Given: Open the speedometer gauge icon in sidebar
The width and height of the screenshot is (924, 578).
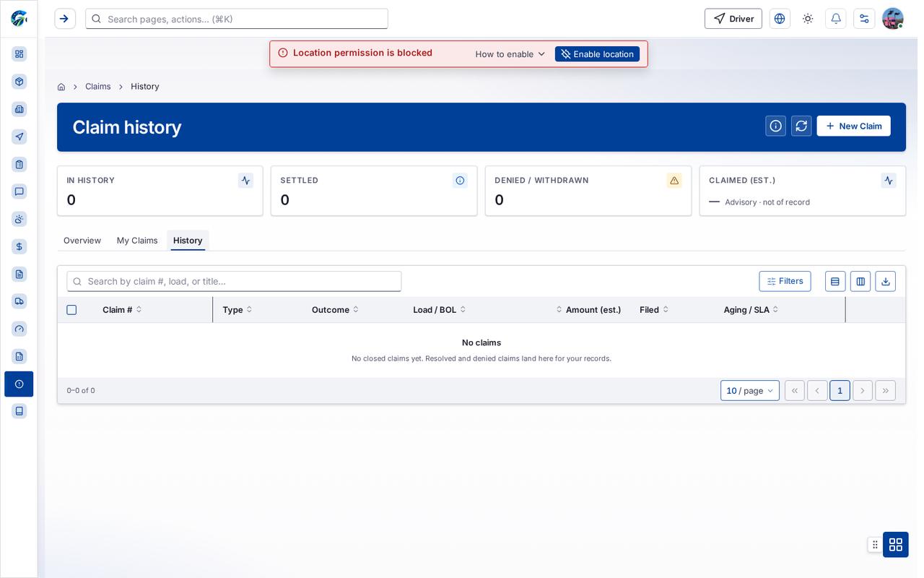Looking at the screenshot, I should pyautogui.click(x=19, y=329).
